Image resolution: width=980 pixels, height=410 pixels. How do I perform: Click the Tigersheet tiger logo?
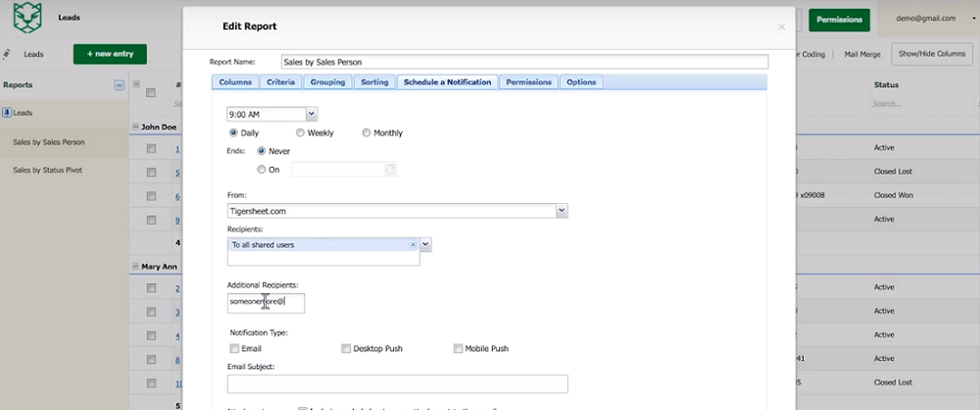tap(26, 18)
